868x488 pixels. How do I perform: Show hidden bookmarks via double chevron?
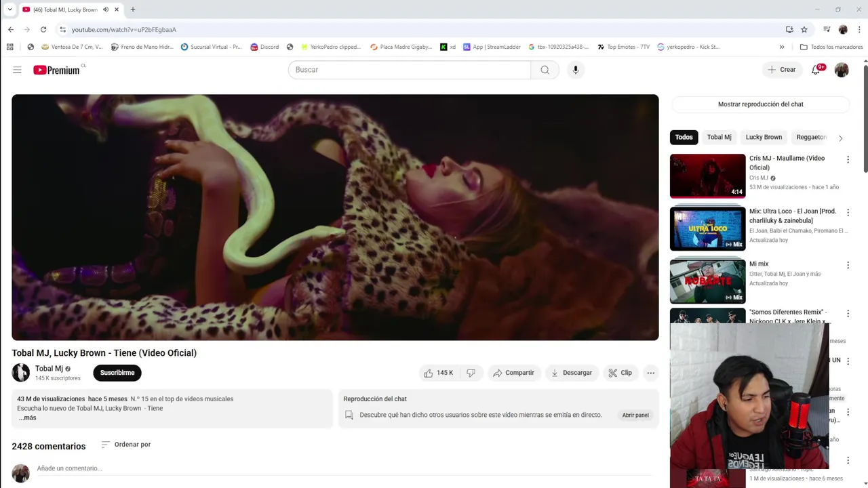point(782,47)
